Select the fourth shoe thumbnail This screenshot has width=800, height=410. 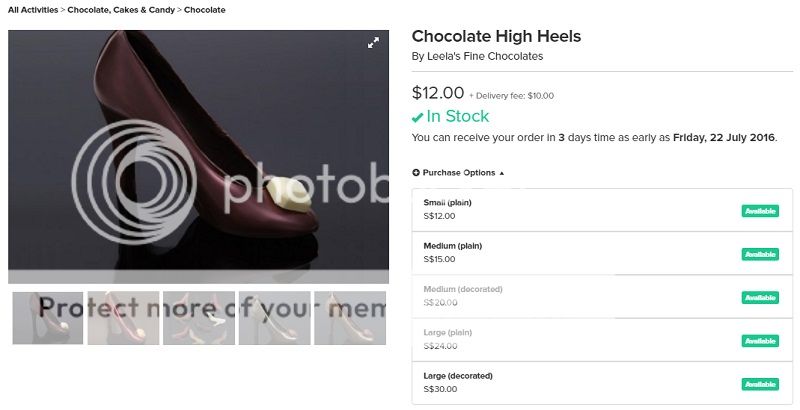pos(275,318)
